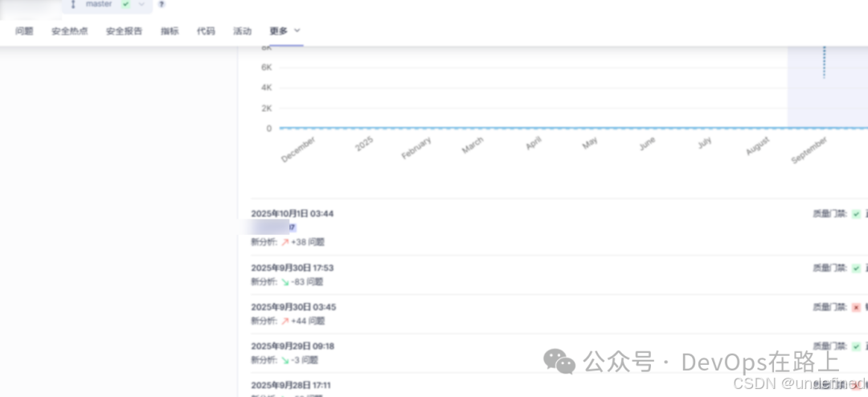Click the September label on chart axis
Image resolution: width=868 pixels, height=397 pixels.
[x=809, y=150]
